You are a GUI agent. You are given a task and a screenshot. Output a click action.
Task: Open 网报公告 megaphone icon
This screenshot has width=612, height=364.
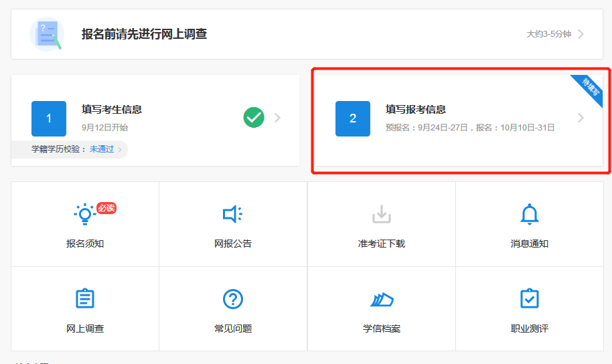(x=232, y=214)
